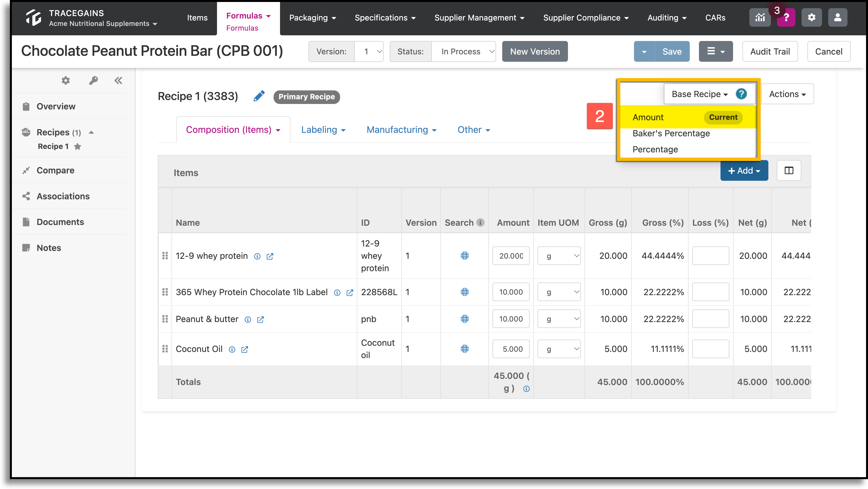The width and height of the screenshot is (868, 489).
Task: Open the pink help question mark icon
Action: tap(786, 18)
